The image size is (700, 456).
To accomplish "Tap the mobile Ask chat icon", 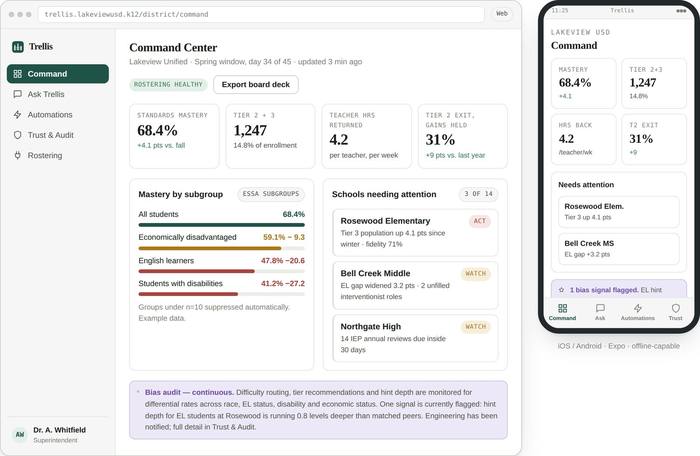I will [x=600, y=308].
